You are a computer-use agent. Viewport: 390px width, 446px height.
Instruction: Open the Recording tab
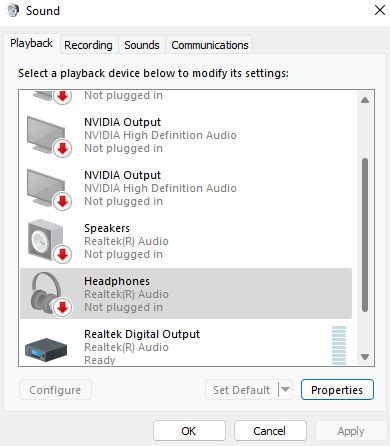point(88,45)
